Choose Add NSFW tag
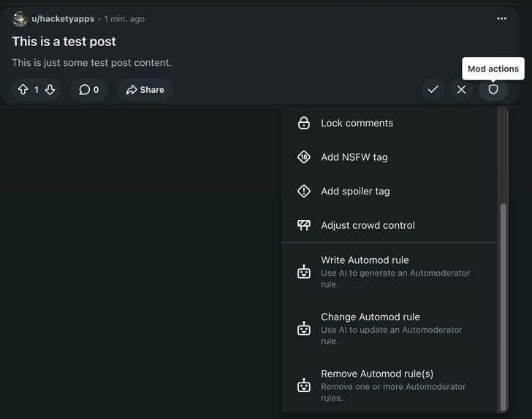Viewport: 532px width, 419px height. click(x=389, y=157)
